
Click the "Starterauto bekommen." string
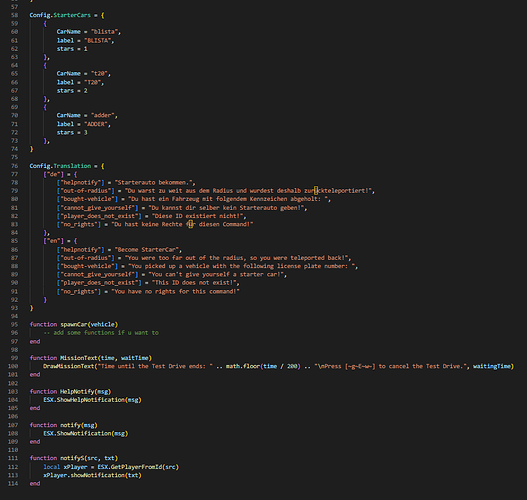point(153,182)
